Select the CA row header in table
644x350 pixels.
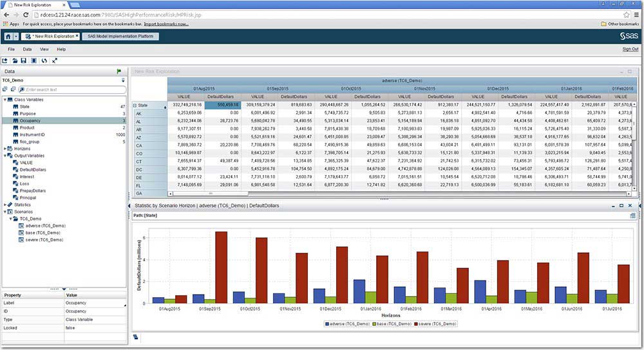pyautogui.click(x=150, y=145)
